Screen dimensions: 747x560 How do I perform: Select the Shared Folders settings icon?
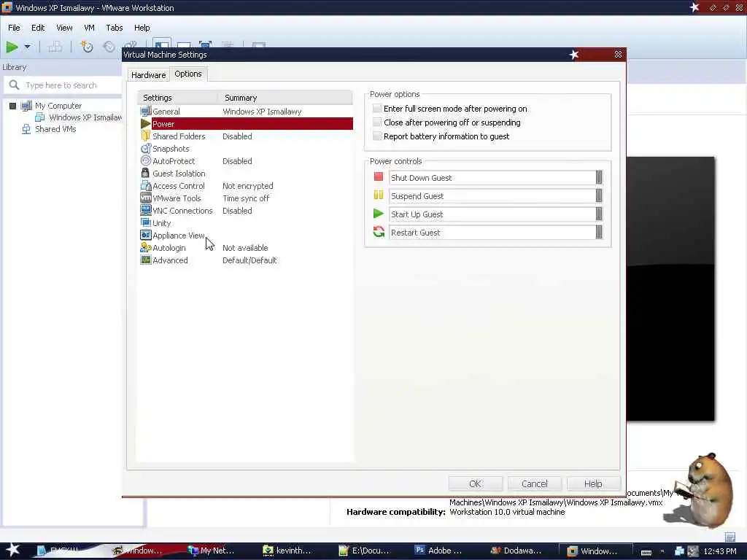click(x=146, y=136)
